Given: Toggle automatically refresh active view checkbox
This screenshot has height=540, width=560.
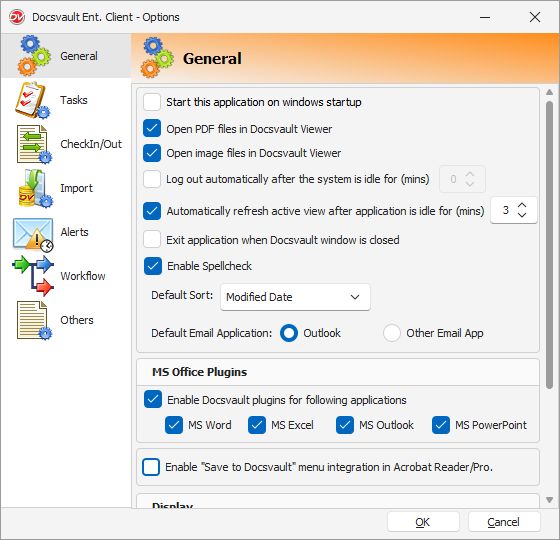Looking at the screenshot, I should [x=152, y=211].
